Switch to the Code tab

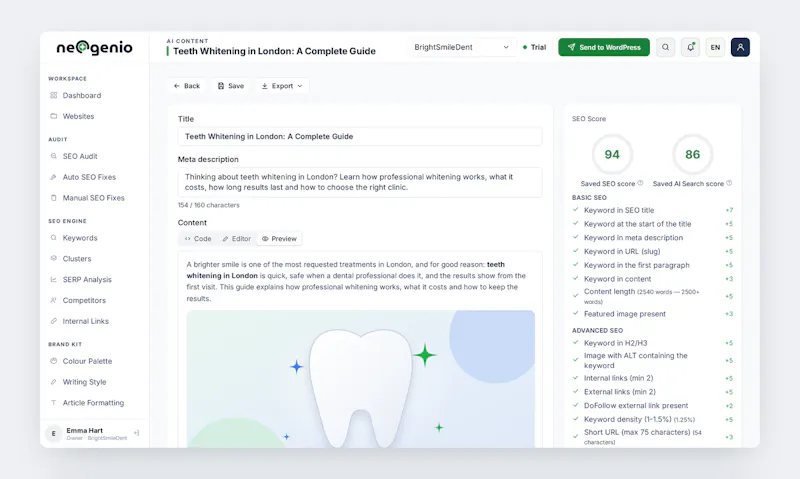coord(198,239)
